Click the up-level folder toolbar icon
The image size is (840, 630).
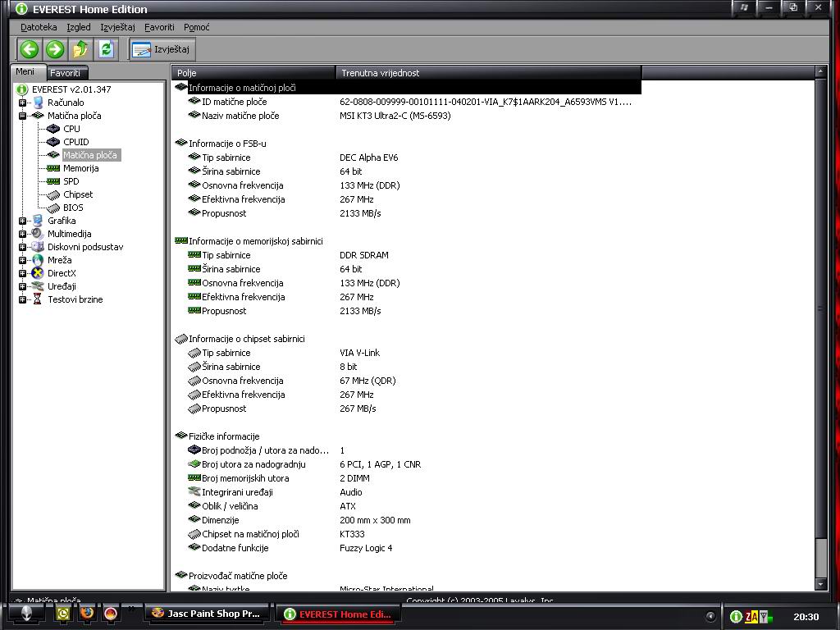click(x=80, y=49)
